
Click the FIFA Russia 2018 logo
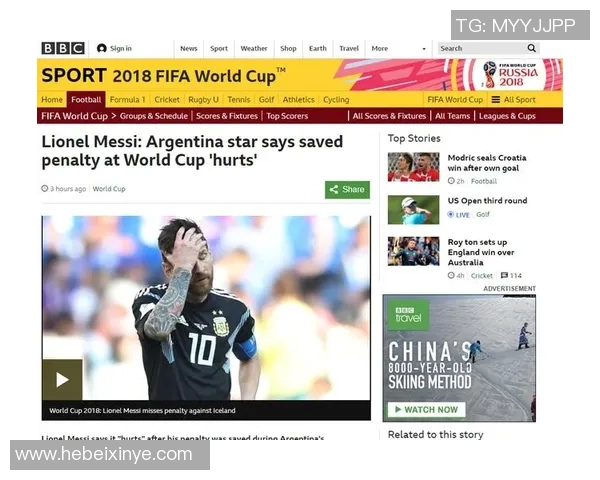point(510,75)
